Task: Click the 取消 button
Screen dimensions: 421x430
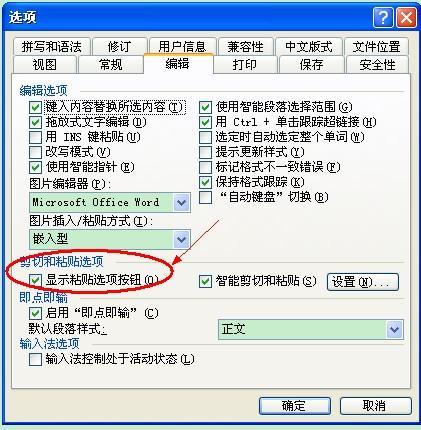Action: point(376,406)
